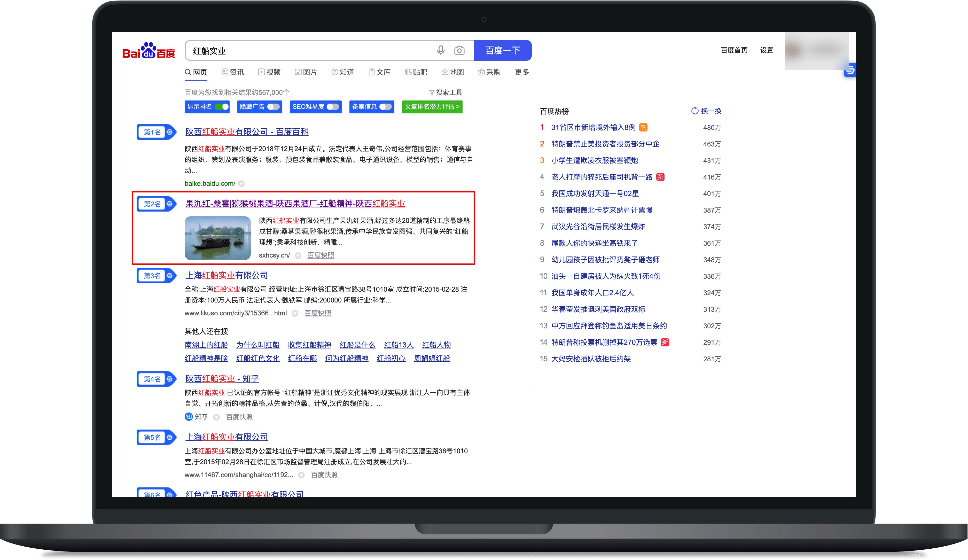
Task: Toggle the 显示排名 switch
Action: pyautogui.click(x=222, y=107)
